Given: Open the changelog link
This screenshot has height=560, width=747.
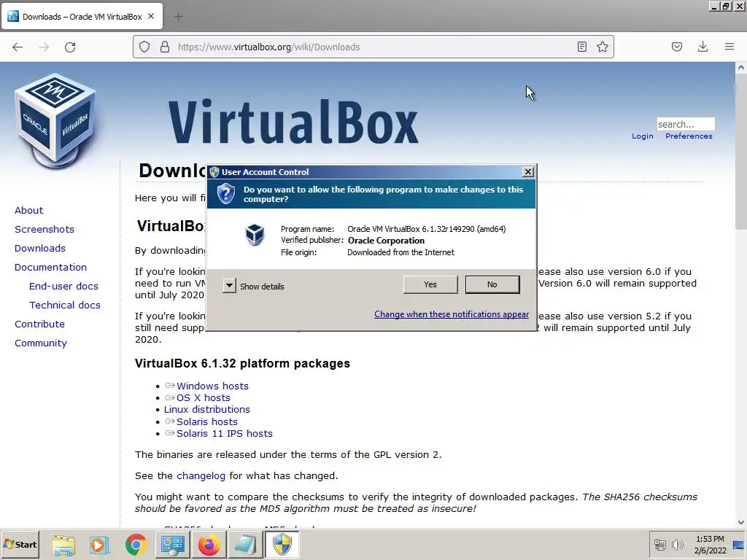Looking at the screenshot, I should [201, 476].
